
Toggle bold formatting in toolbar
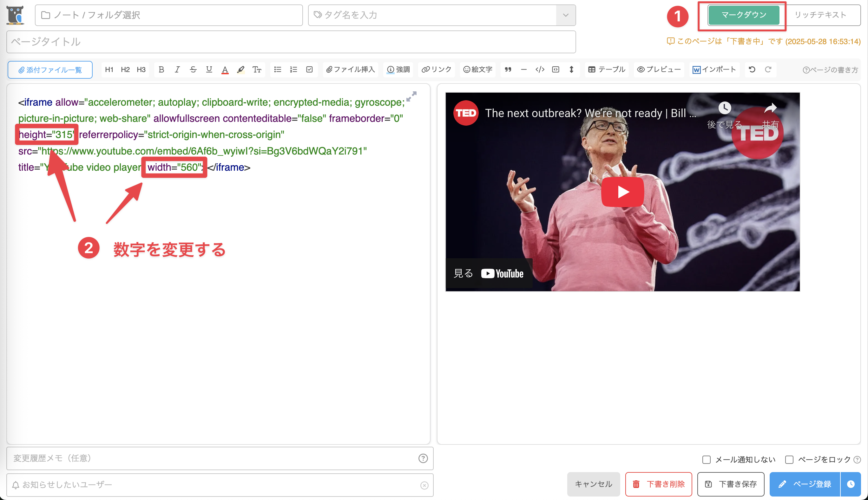coord(161,70)
